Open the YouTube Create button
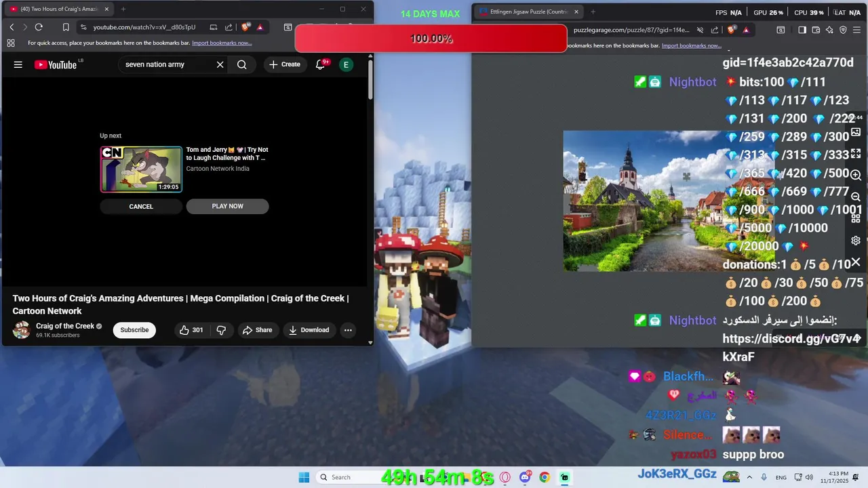Viewport: 868px width, 488px height. click(x=285, y=64)
